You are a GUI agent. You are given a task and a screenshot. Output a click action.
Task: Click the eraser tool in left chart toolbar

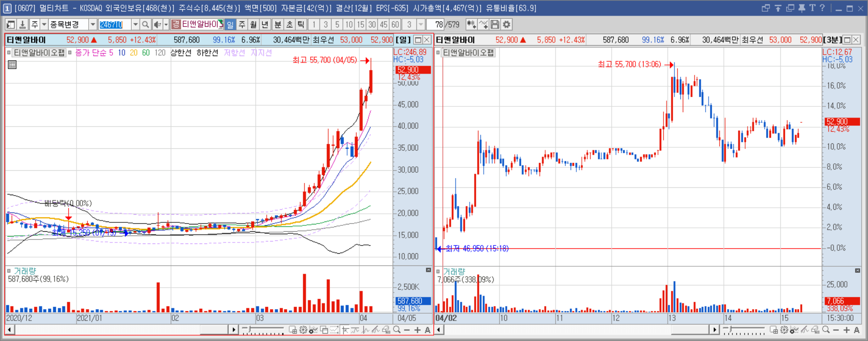[386, 330]
